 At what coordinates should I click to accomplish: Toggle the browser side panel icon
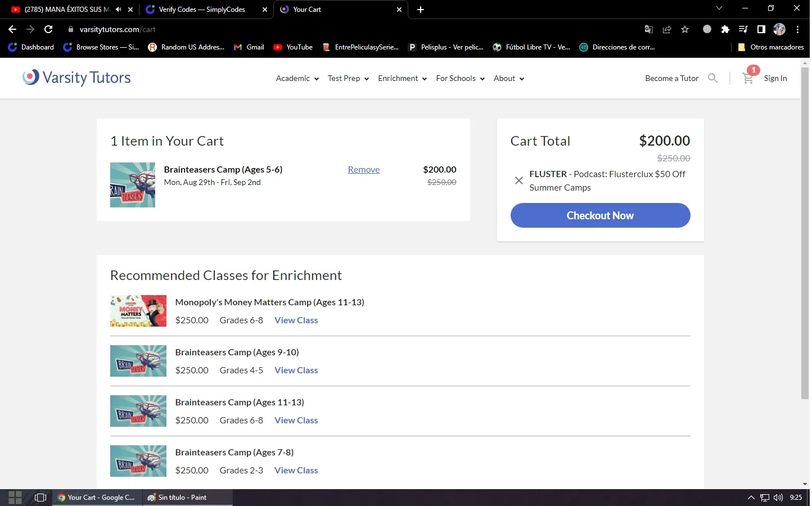coord(761,29)
